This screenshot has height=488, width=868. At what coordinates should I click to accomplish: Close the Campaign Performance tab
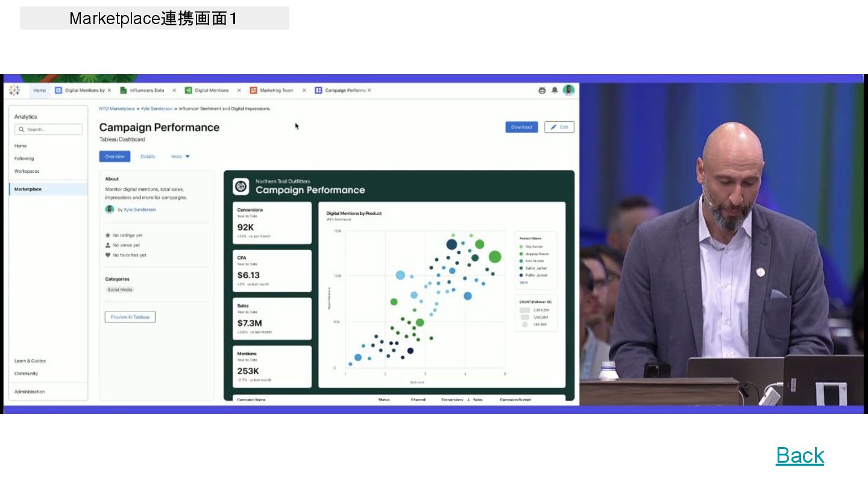(x=370, y=90)
